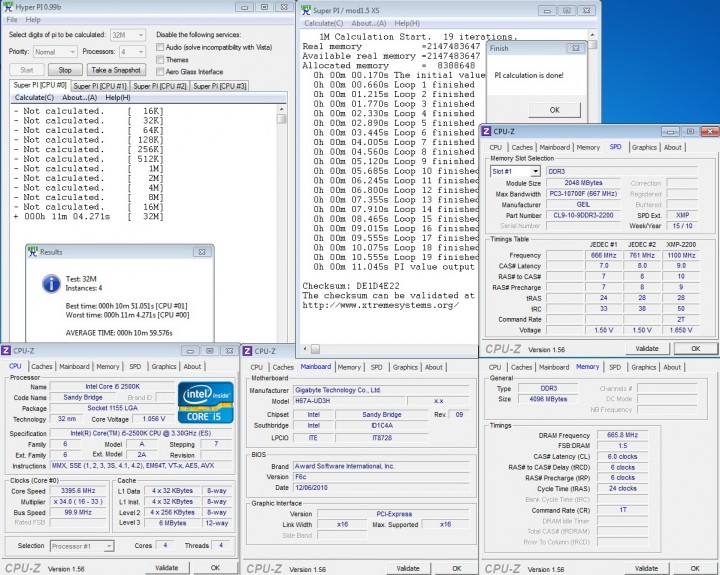The width and height of the screenshot is (720, 575).
Task: Click Part Number CL9-10-9DDR3-2200 field
Action: click(x=583, y=215)
